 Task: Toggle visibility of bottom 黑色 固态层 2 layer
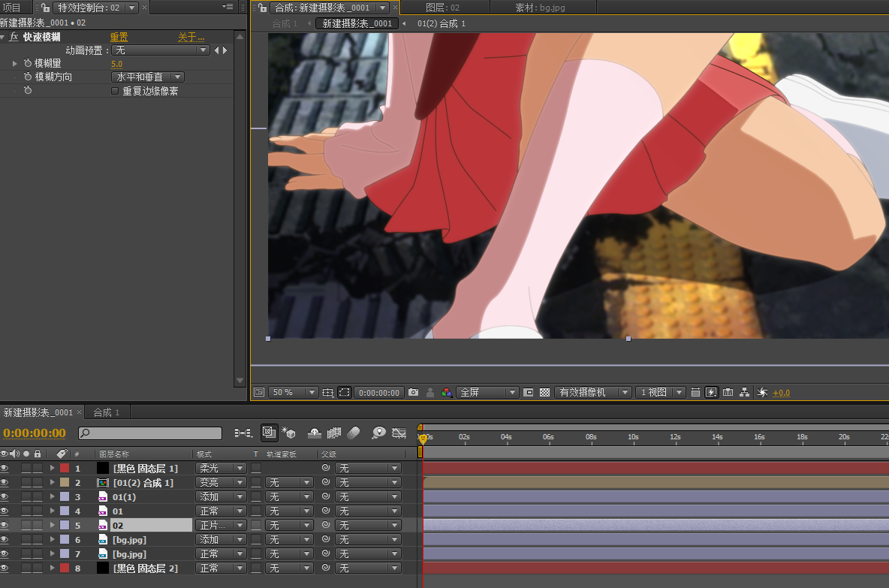pos(5,568)
